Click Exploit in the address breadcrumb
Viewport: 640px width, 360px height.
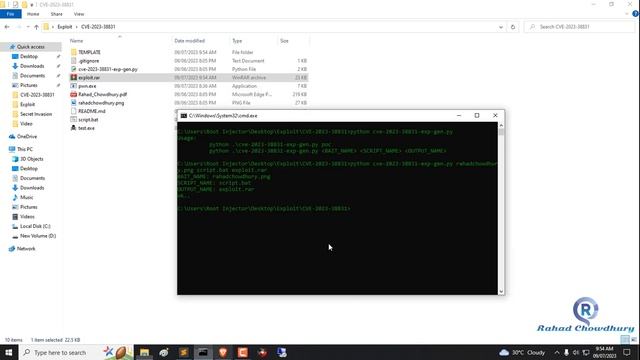click(x=64, y=27)
